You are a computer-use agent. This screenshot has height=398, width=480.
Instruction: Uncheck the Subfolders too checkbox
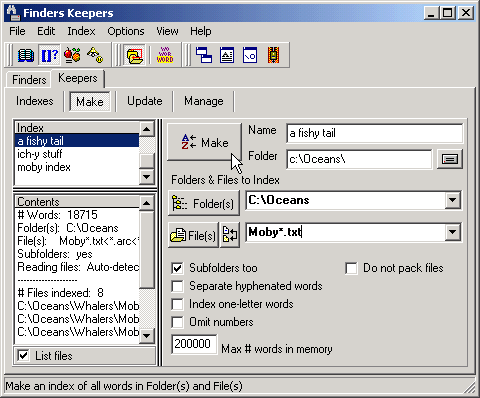tap(177, 268)
